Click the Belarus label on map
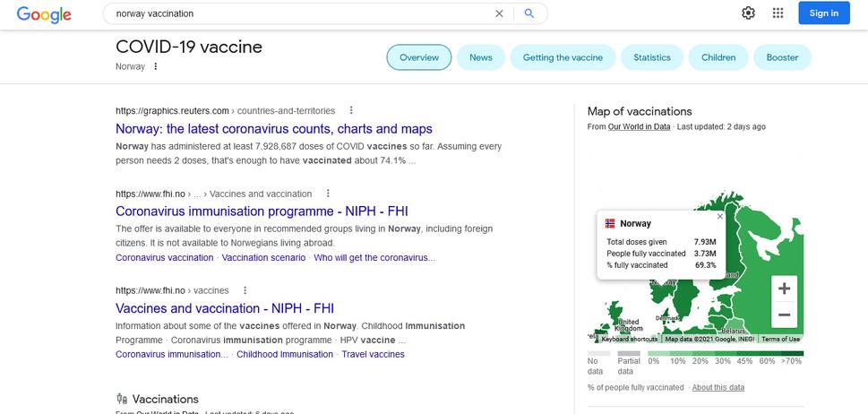 tap(734, 332)
